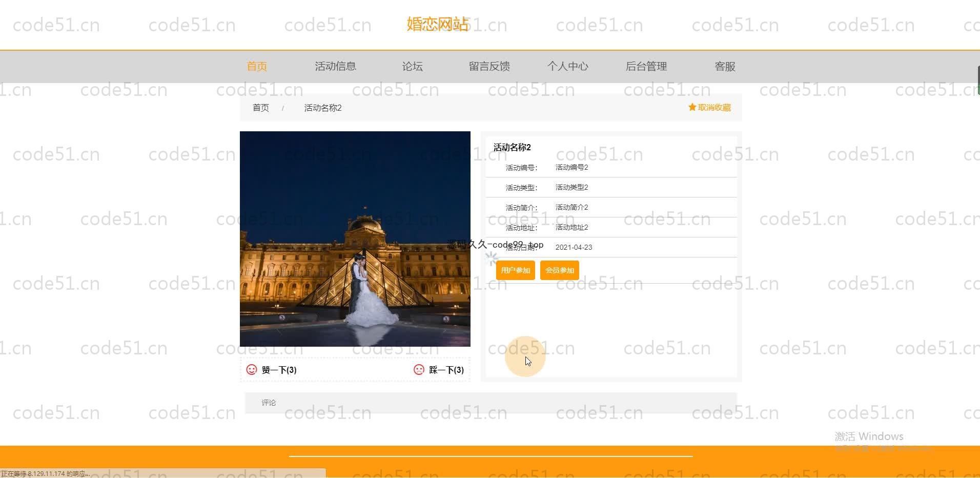Click the 活动类型2 value
Screen dimensions: 980x478
(571, 187)
